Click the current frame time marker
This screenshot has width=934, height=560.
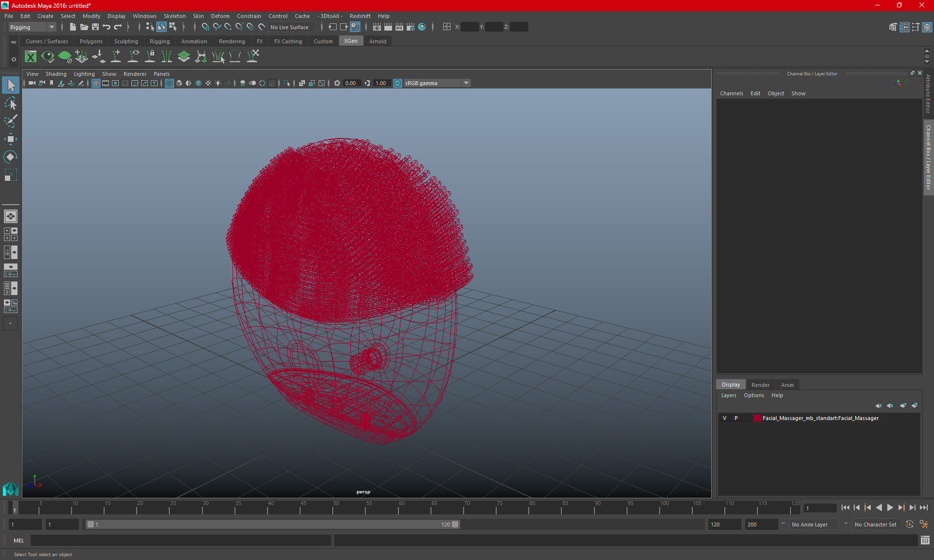click(x=14, y=507)
